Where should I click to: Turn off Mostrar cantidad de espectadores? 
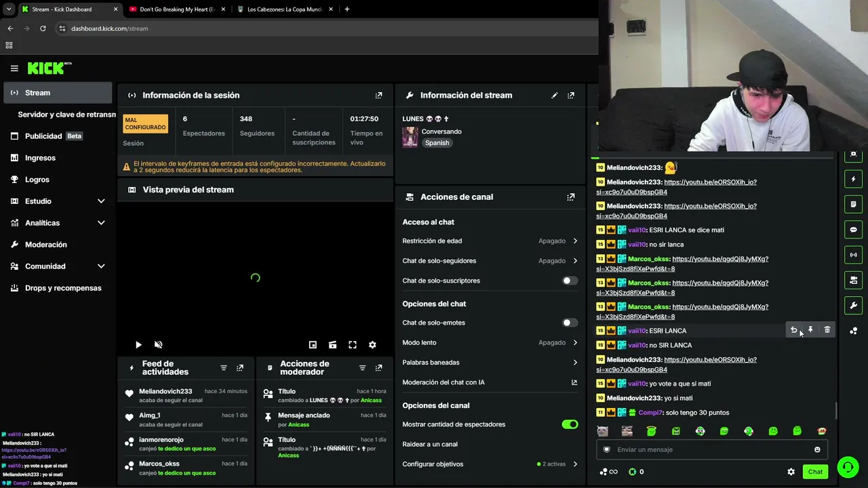click(x=570, y=424)
